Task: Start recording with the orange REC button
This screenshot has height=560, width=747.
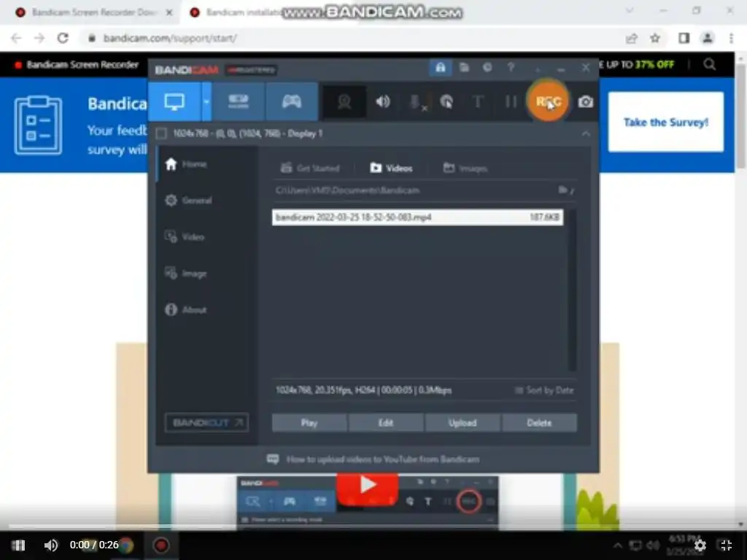Action: (548, 101)
